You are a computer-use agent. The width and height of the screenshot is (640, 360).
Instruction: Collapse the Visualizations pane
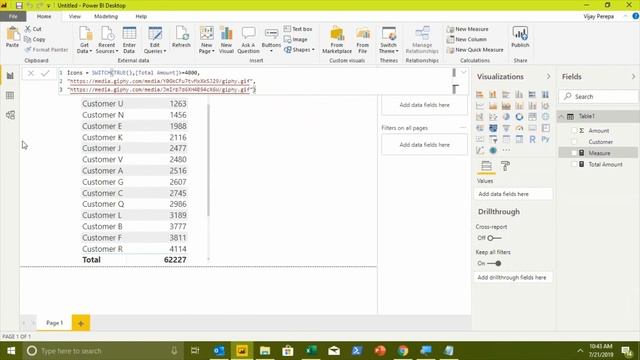click(548, 77)
